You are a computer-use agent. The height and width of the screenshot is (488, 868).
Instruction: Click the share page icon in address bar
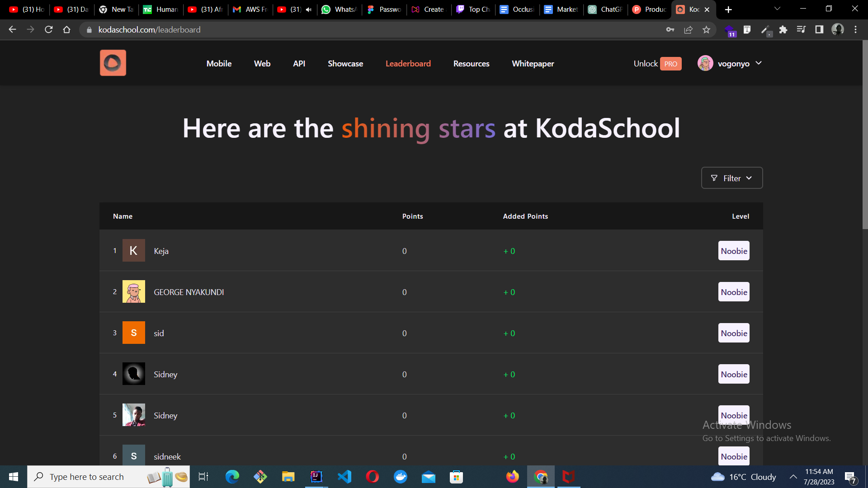(x=688, y=29)
